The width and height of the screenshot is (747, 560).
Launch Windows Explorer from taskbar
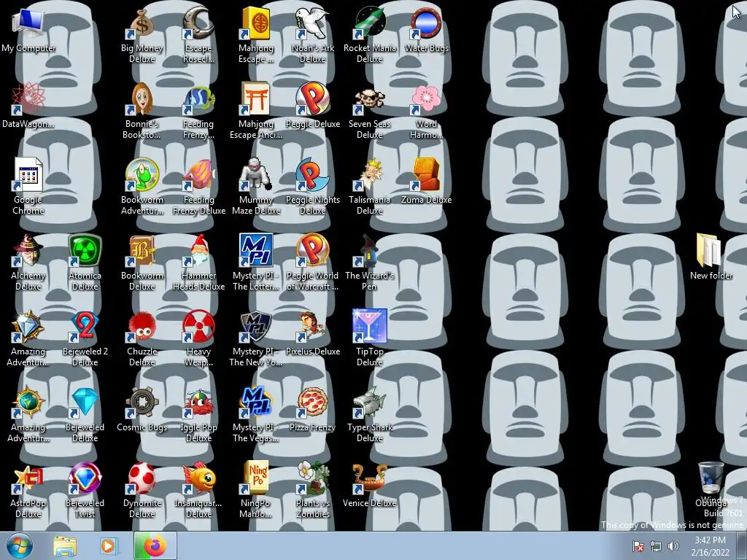[65, 546]
